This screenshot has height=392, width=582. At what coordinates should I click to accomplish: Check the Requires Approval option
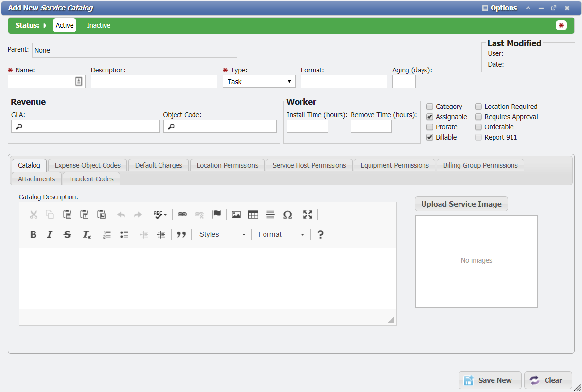coord(478,116)
